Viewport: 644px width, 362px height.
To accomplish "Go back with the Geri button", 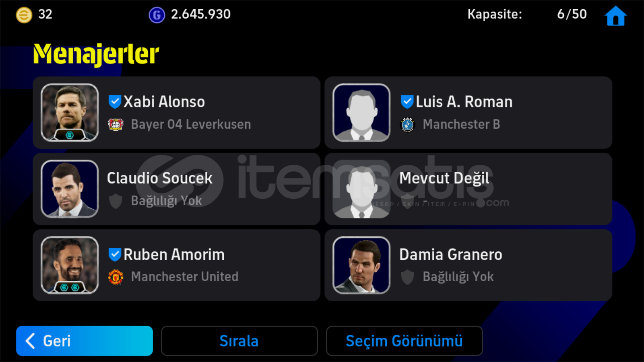I will [85, 341].
